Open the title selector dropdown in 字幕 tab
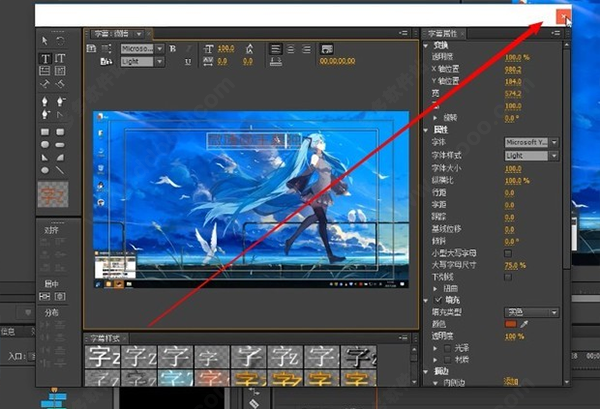 pos(139,34)
